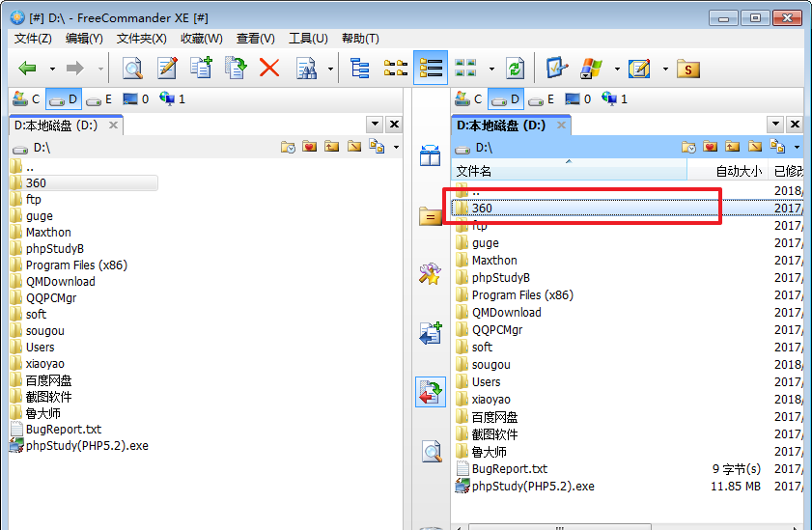Click the quick filter checkmark icon
The height and width of the screenshot is (530, 812).
click(557, 68)
